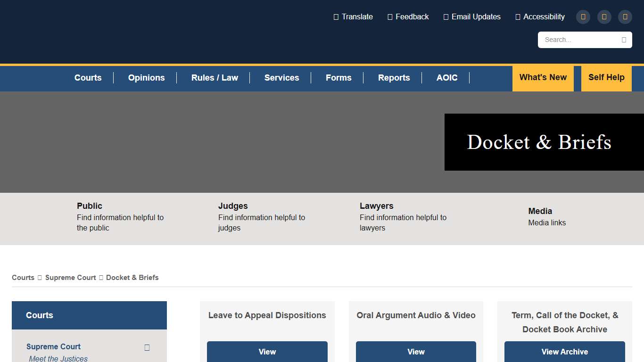Select the Rules / Law menu item
The height and width of the screenshot is (362, 644).
(215, 78)
